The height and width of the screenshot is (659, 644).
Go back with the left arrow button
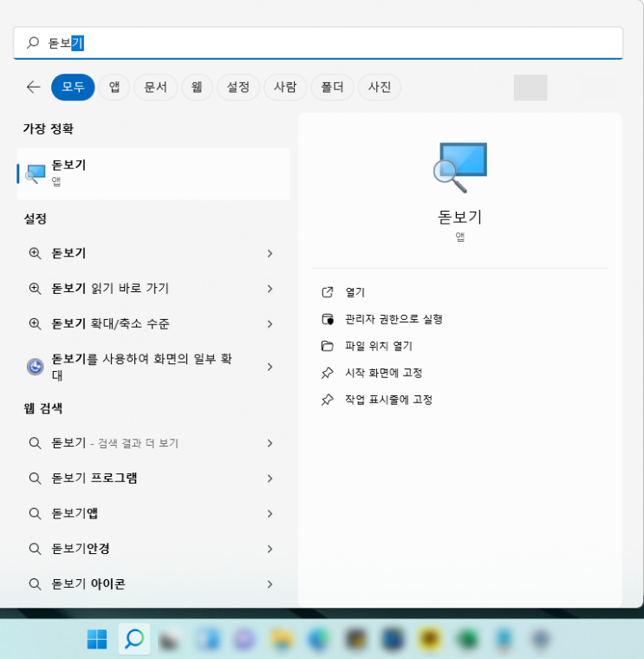[x=33, y=87]
